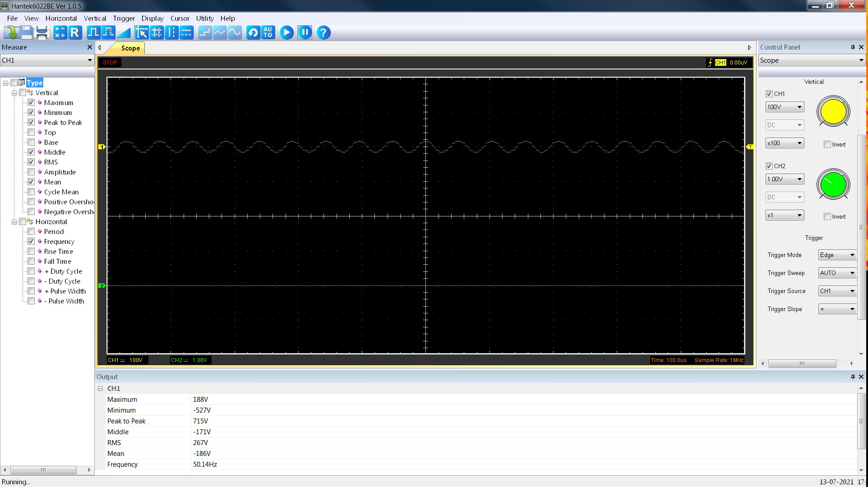Image resolution: width=868 pixels, height=487 pixels.
Task: Click the printer icon in toolbar
Action: point(42,32)
